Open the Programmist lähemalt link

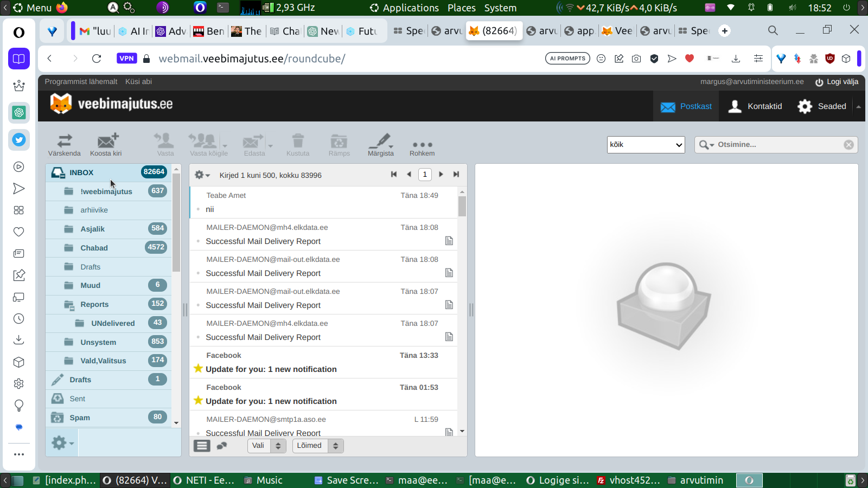(x=81, y=82)
